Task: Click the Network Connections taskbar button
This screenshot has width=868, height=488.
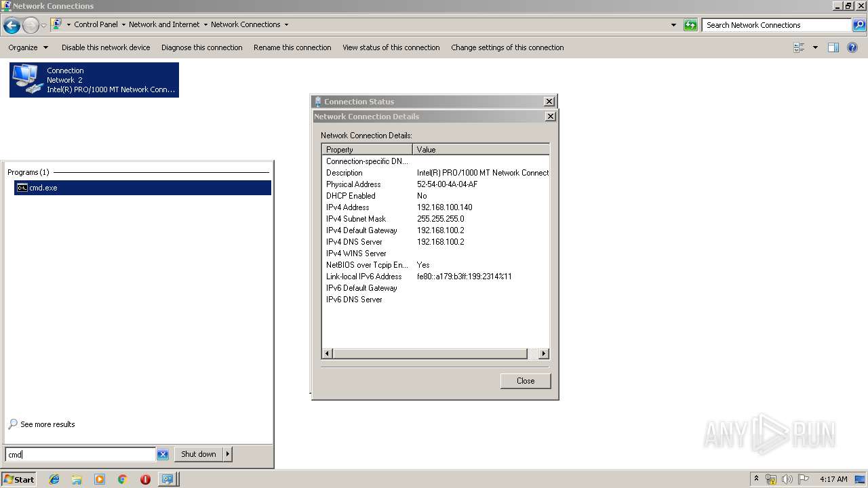Action: pos(167,479)
